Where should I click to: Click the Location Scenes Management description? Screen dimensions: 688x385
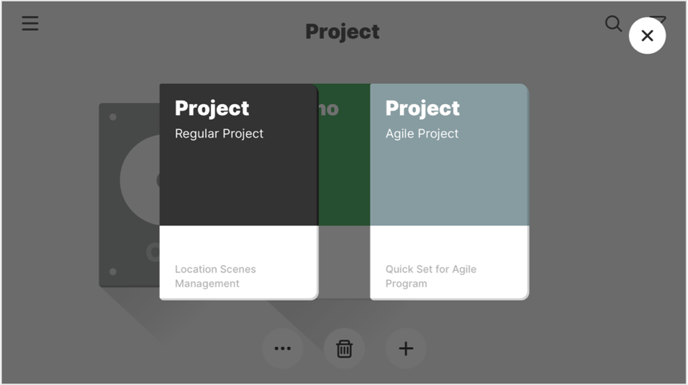coord(215,276)
